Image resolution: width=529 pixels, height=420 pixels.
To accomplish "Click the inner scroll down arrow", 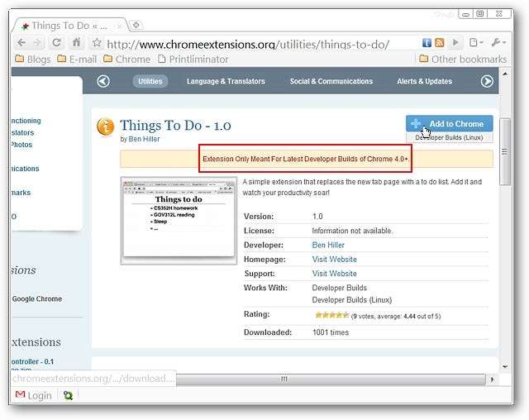I will [505, 367].
